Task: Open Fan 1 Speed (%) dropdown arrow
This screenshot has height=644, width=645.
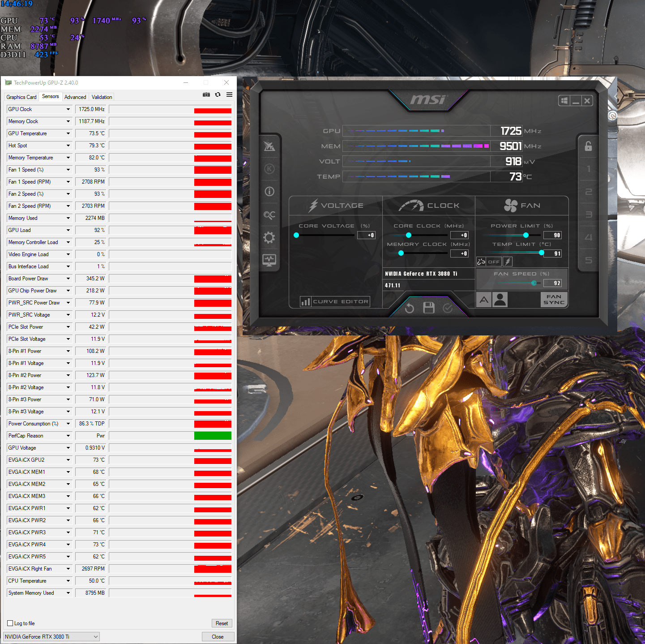Action: (x=68, y=170)
